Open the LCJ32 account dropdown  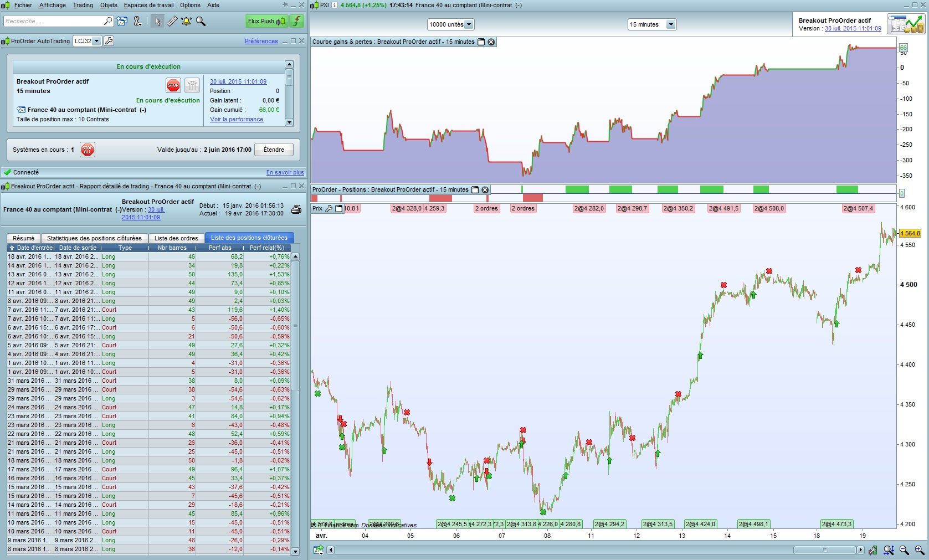[96, 41]
